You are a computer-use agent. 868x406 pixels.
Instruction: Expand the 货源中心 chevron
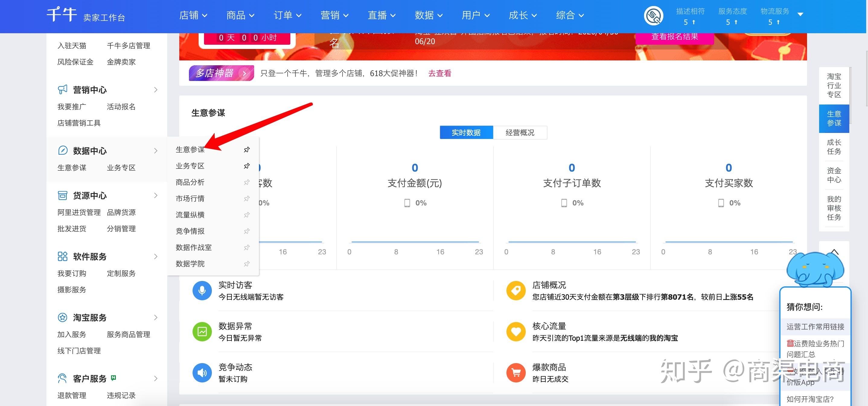coord(156,195)
